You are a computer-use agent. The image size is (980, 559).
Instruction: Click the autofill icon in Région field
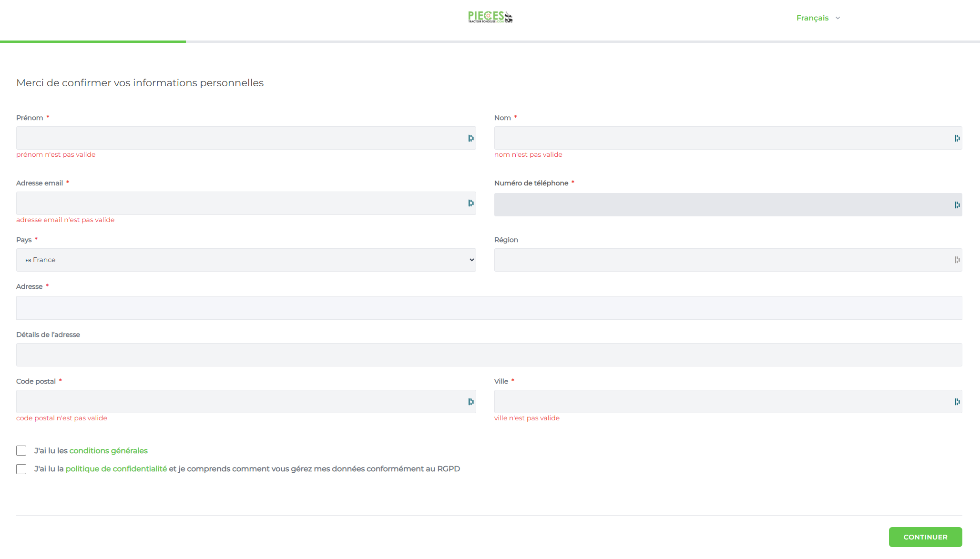click(x=957, y=260)
